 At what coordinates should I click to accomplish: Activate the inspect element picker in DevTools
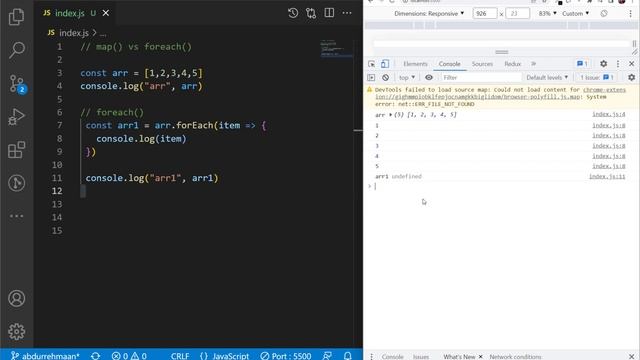(371, 64)
